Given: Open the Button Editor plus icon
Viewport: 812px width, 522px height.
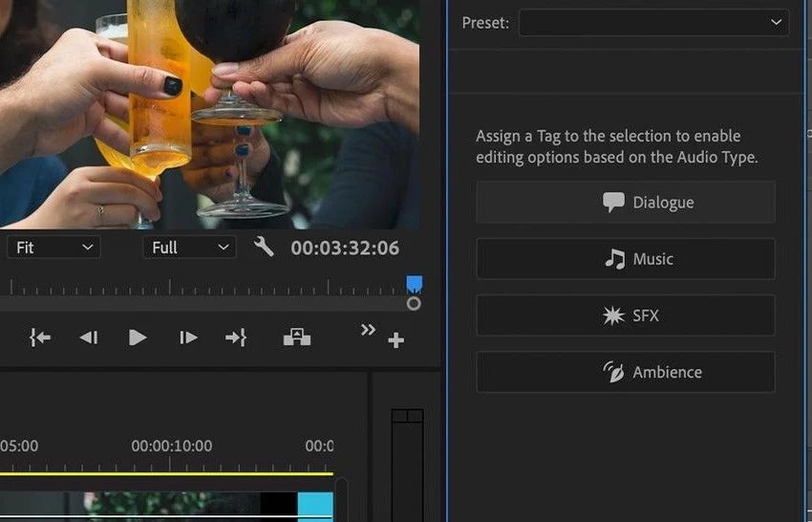Looking at the screenshot, I should (x=395, y=340).
